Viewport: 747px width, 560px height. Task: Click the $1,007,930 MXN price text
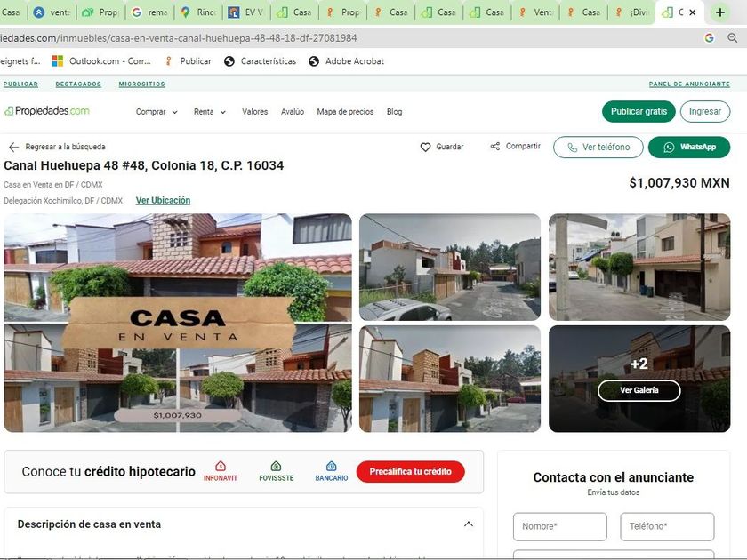pos(679,183)
